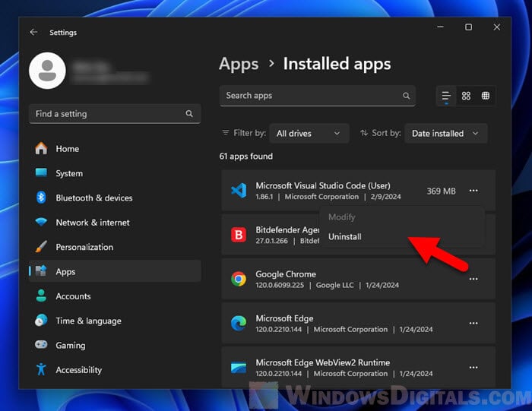Click the magnifier in Find a setting
Screen dimensions: 532x411
189,114
